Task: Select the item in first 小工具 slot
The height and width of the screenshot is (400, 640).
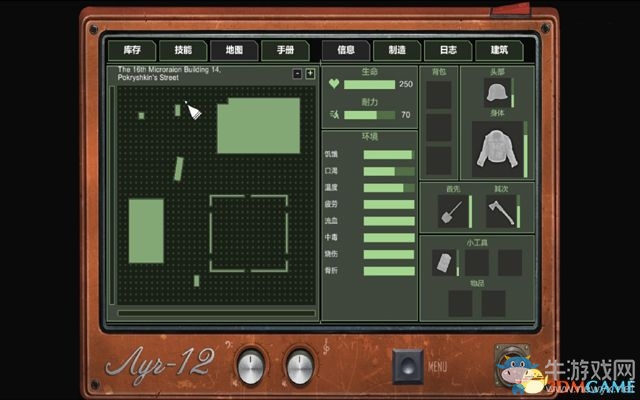Action: [444, 262]
